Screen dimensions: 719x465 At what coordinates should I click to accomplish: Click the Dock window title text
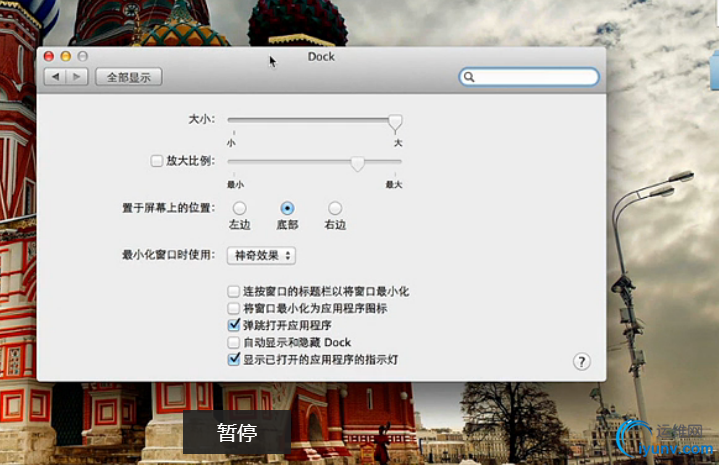point(321,56)
